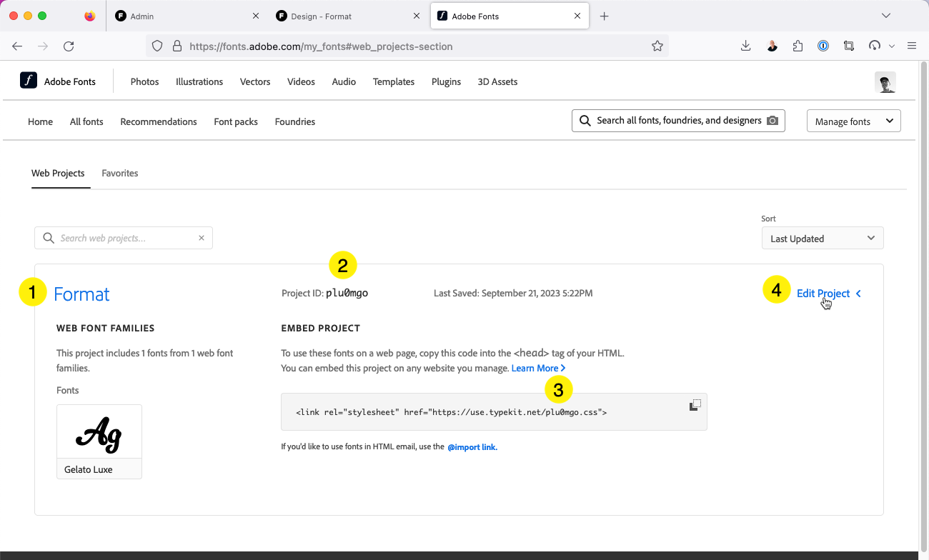Open the Foundries page
Viewport: 929px width, 560px height.
(x=295, y=121)
